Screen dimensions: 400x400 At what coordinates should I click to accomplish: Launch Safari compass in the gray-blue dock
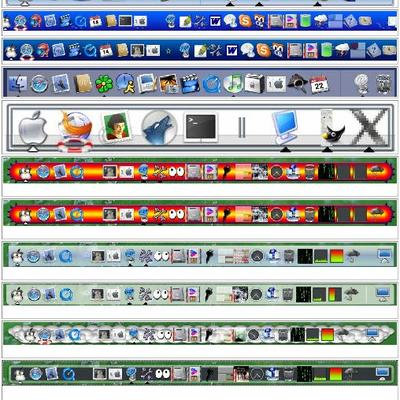pyautogui.click(x=39, y=83)
